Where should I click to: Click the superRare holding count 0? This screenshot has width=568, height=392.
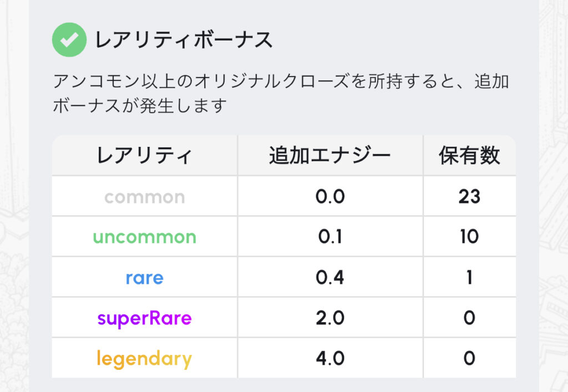click(469, 318)
